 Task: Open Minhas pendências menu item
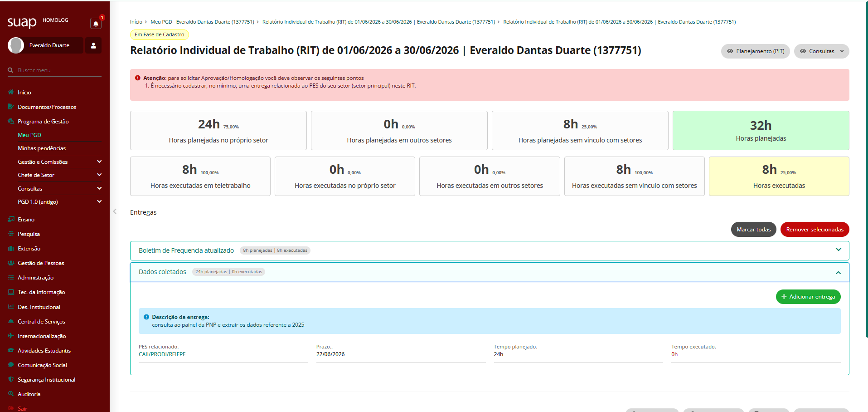click(x=42, y=148)
